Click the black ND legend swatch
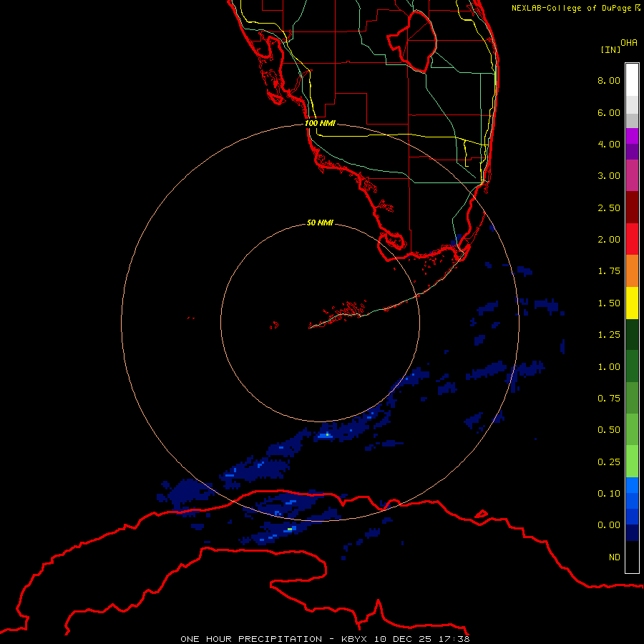644x644 pixels. 632,557
